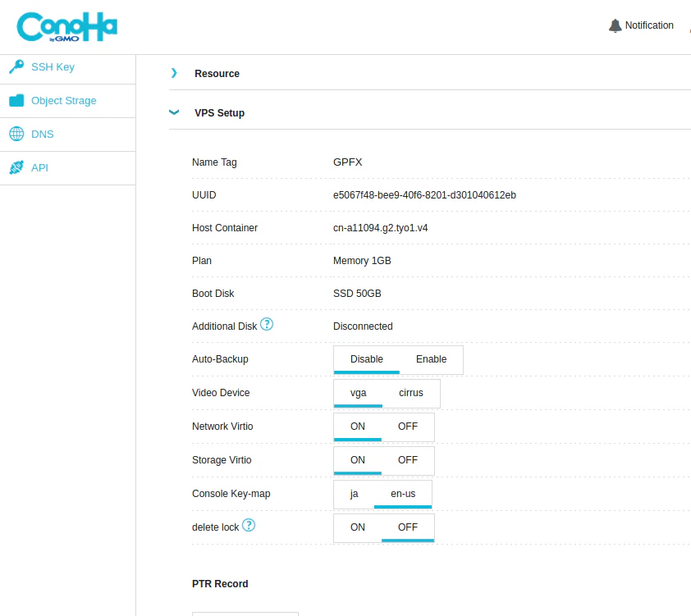Turn Network Virtio OFF
This screenshot has width=691, height=616.
click(408, 427)
